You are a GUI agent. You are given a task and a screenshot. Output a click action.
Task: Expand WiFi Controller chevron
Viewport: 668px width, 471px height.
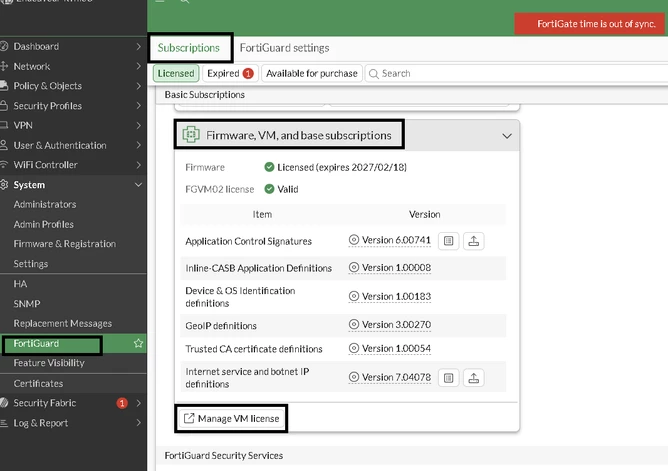(x=138, y=165)
